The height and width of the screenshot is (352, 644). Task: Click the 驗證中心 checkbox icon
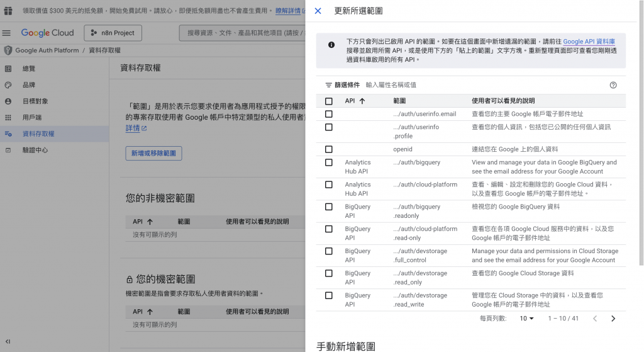coord(8,150)
